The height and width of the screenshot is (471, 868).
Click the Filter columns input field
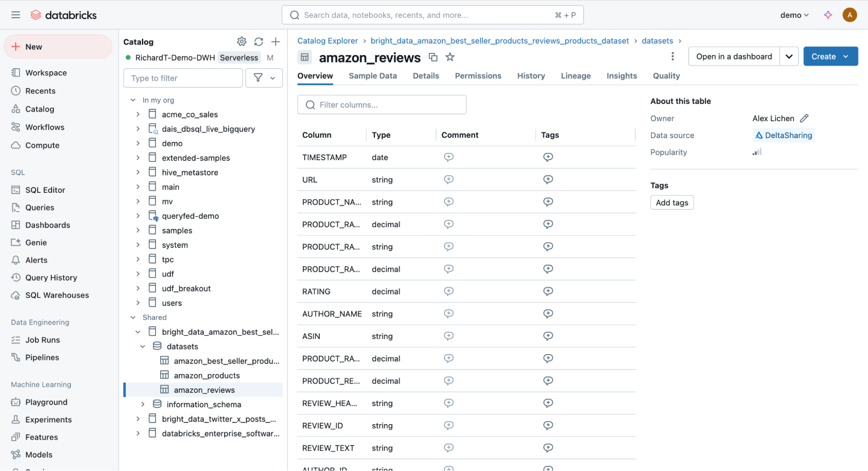382,105
